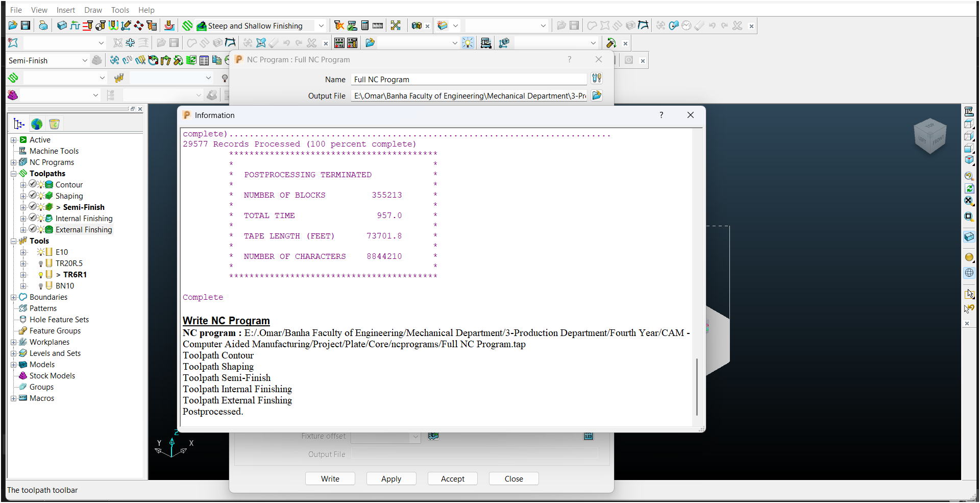Expand the Active tree node
Screen dimensions: 980x503
14,140
